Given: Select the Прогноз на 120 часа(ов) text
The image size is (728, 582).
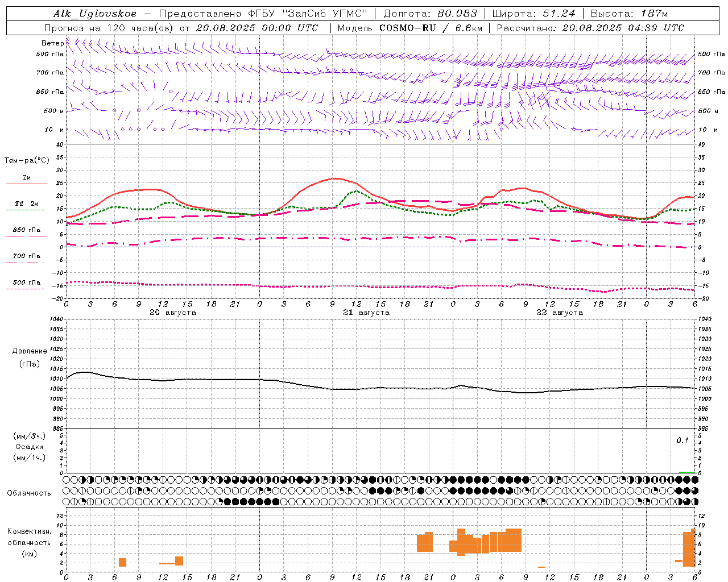Looking at the screenshot, I should coord(110,28).
